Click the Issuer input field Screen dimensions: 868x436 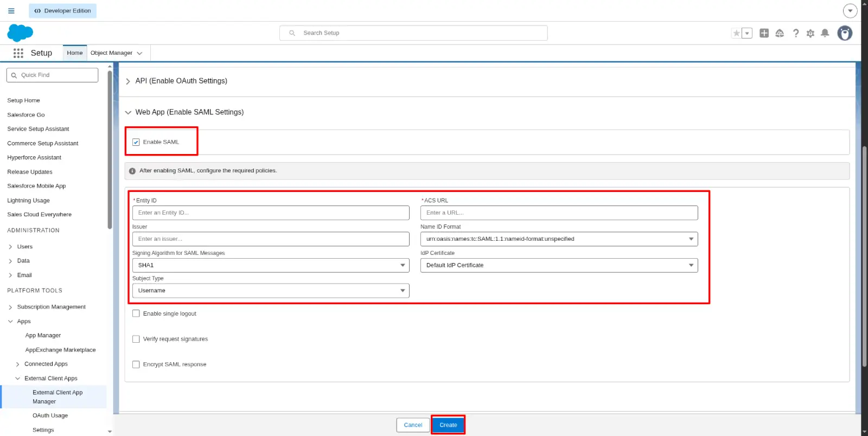click(x=271, y=239)
